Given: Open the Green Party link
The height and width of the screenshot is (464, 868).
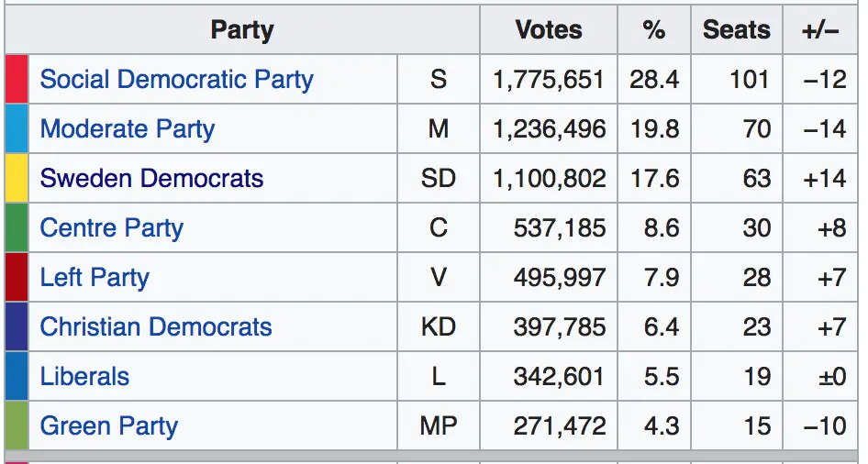Looking at the screenshot, I should point(108,426).
